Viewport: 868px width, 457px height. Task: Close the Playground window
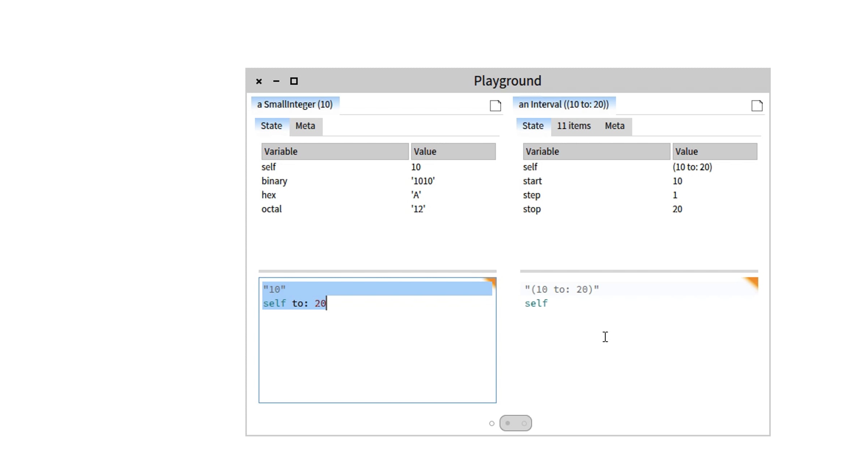coord(259,81)
